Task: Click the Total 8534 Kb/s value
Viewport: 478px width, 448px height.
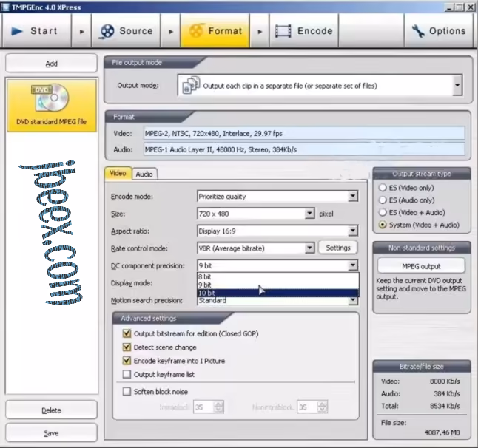Action: coord(445,406)
